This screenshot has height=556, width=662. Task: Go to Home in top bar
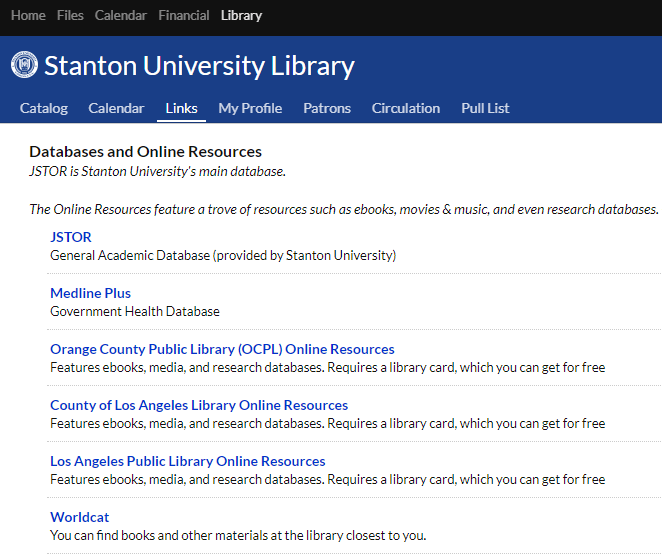pos(28,16)
